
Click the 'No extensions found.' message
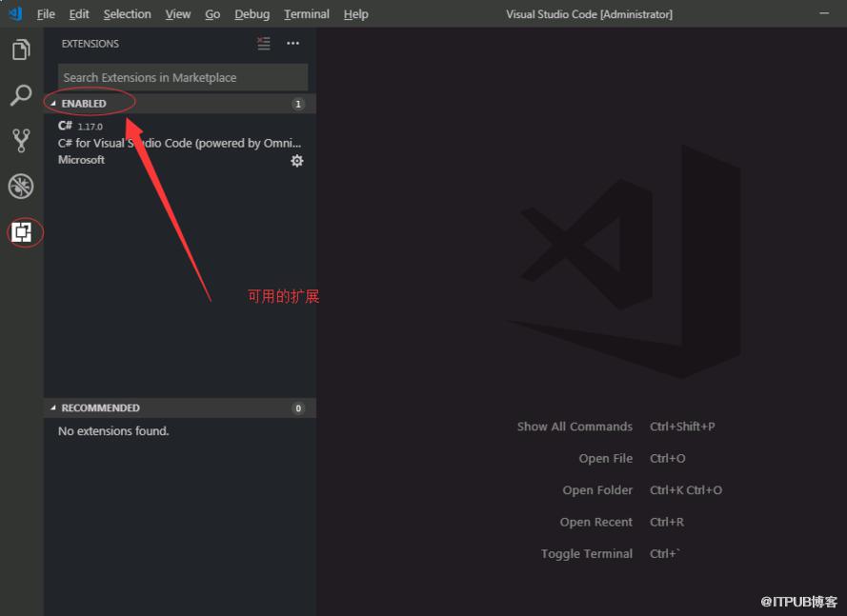(113, 431)
